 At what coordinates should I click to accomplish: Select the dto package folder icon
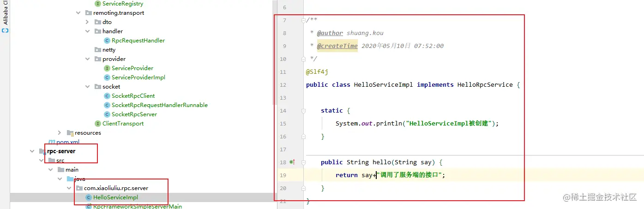coord(98,22)
